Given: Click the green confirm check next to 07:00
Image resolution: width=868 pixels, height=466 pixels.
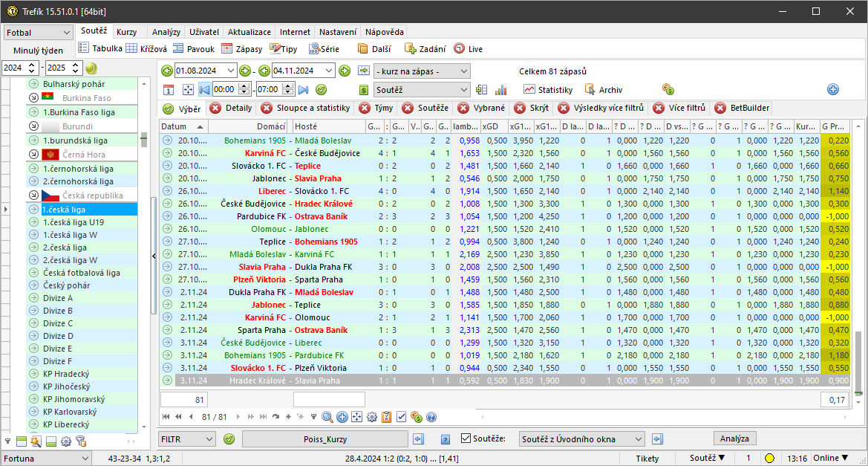Looking at the screenshot, I should point(321,90).
